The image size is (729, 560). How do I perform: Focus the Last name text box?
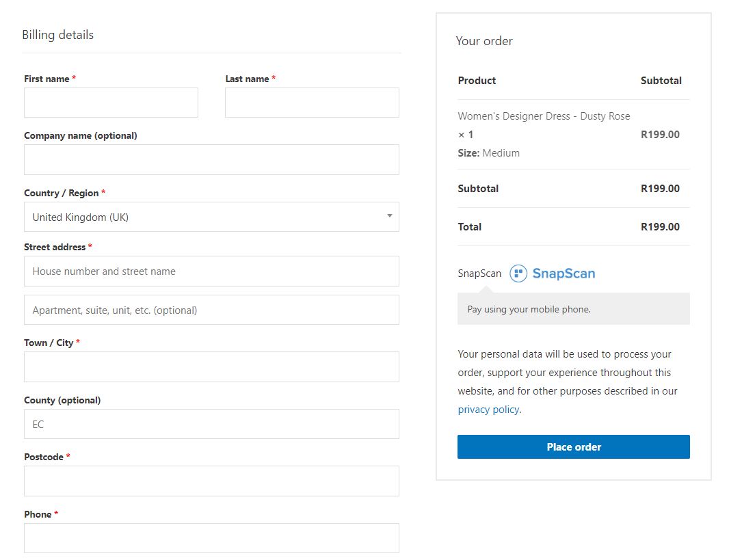tap(312, 103)
